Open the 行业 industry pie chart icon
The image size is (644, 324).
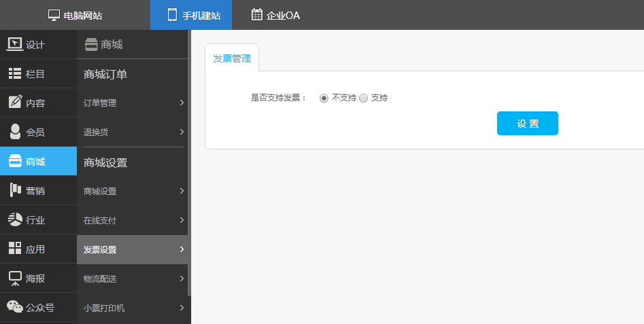tap(15, 219)
